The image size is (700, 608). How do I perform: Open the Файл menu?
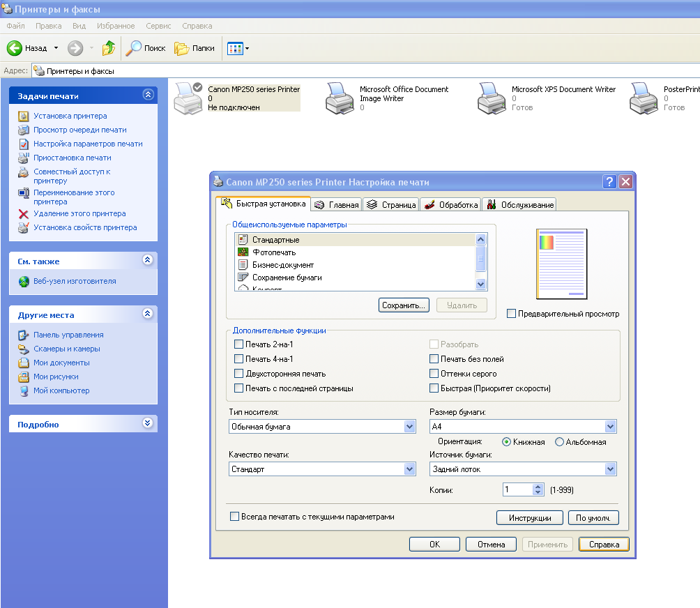[15, 26]
